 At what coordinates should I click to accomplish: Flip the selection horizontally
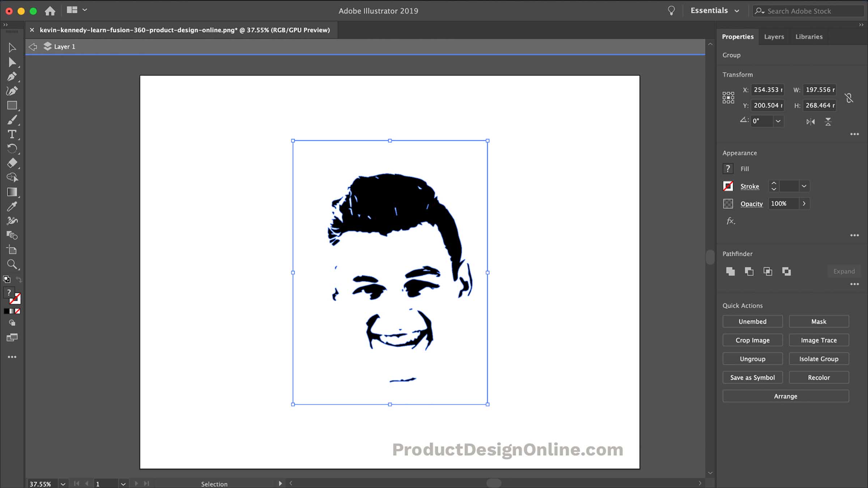(x=811, y=122)
